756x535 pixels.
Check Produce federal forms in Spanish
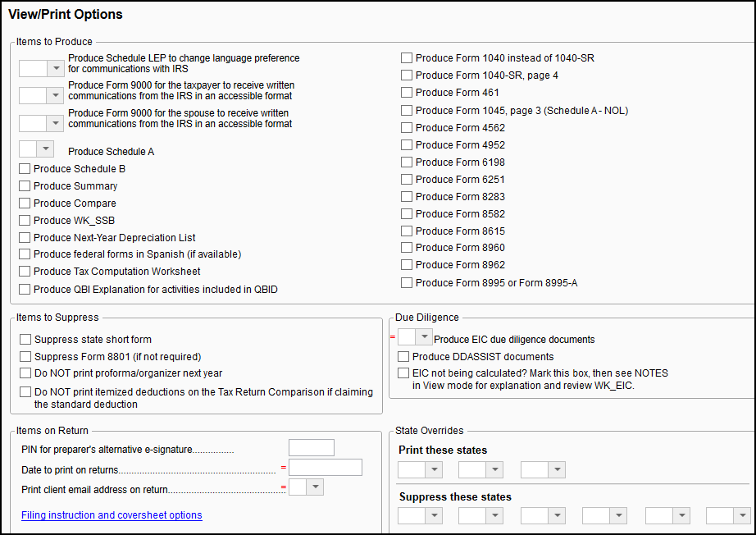pyautogui.click(x=24, y=254)
